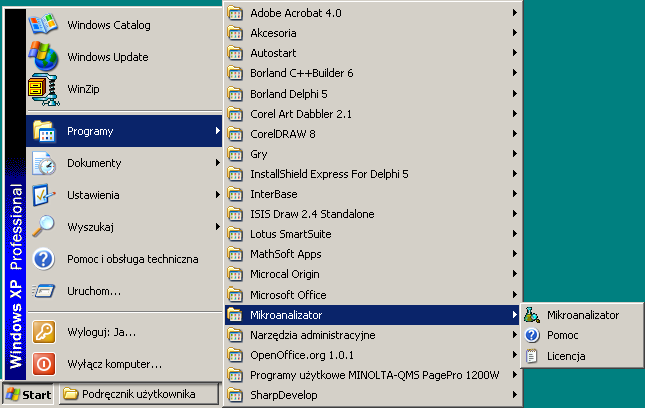Screen dimensions: 645x408
Task: Expand the Microcal Origin submenu arrow
Action: pyautogui.click(x=514, y=274)
